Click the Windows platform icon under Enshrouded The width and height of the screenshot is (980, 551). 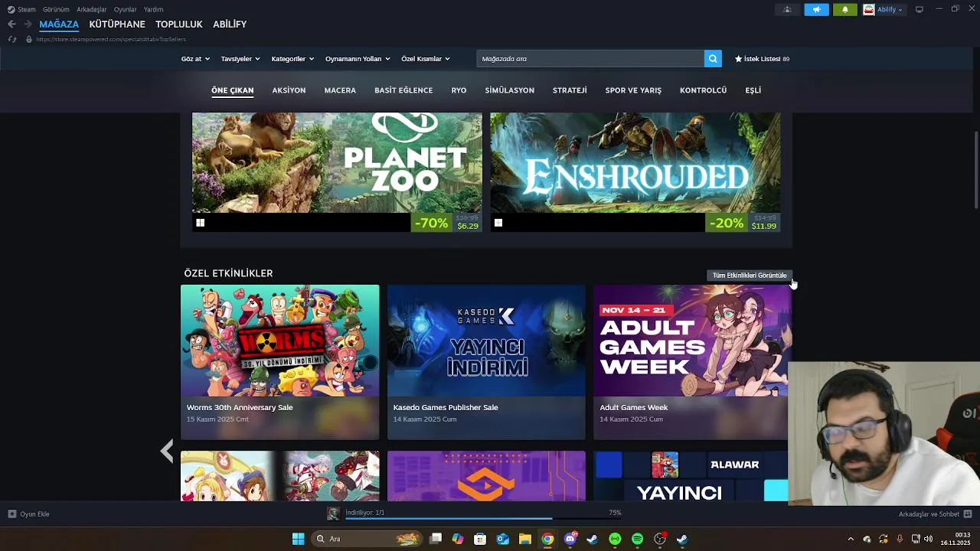[498, 223]
